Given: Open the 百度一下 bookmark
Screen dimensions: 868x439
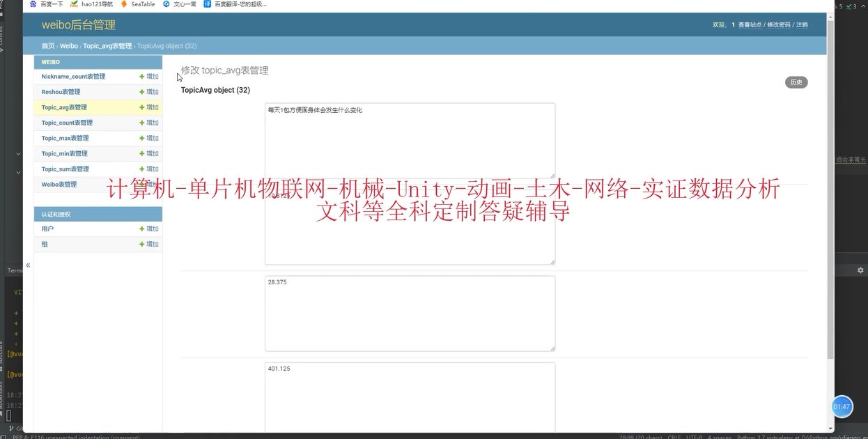Looking at the screenshot, I should pos(47,4).
